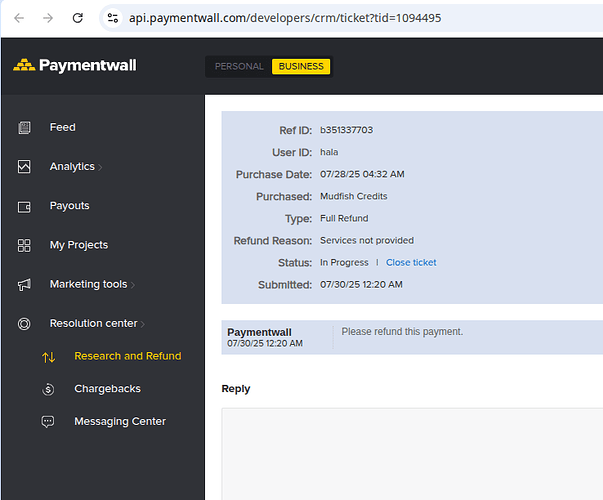Select the User ID value hala
This screenshot has width=603, height=500.
329,152
